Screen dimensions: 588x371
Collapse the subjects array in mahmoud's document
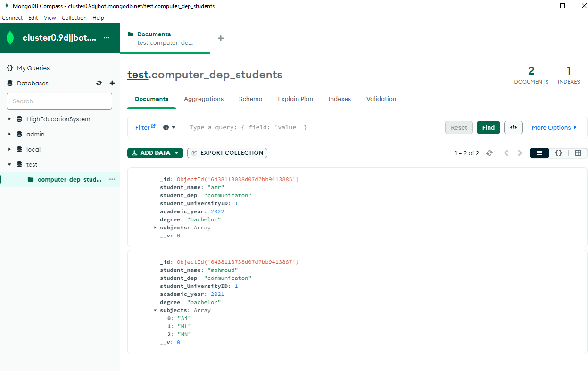155,310
